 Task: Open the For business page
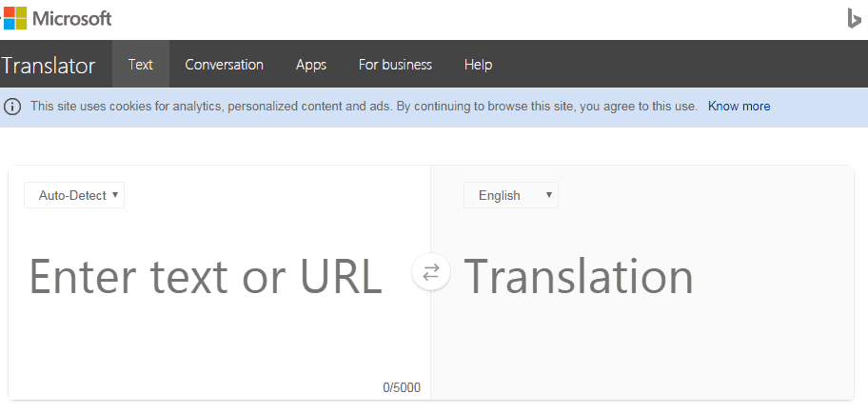pos(395,64)
